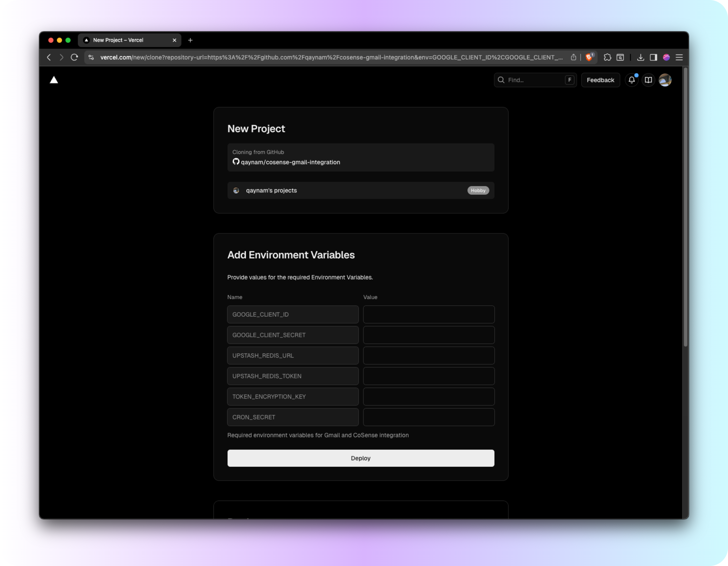The image size is (728, 566).
Task: Click the Provide values instruction text
Action: click(x=300, y=277)
